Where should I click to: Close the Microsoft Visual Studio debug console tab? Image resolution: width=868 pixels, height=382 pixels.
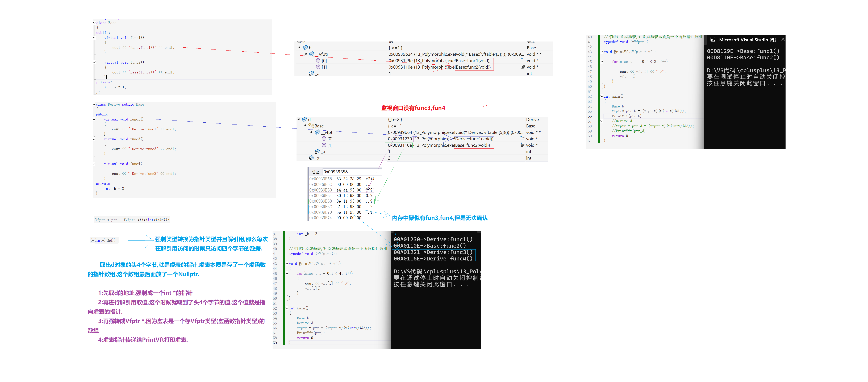coord(783,39)
